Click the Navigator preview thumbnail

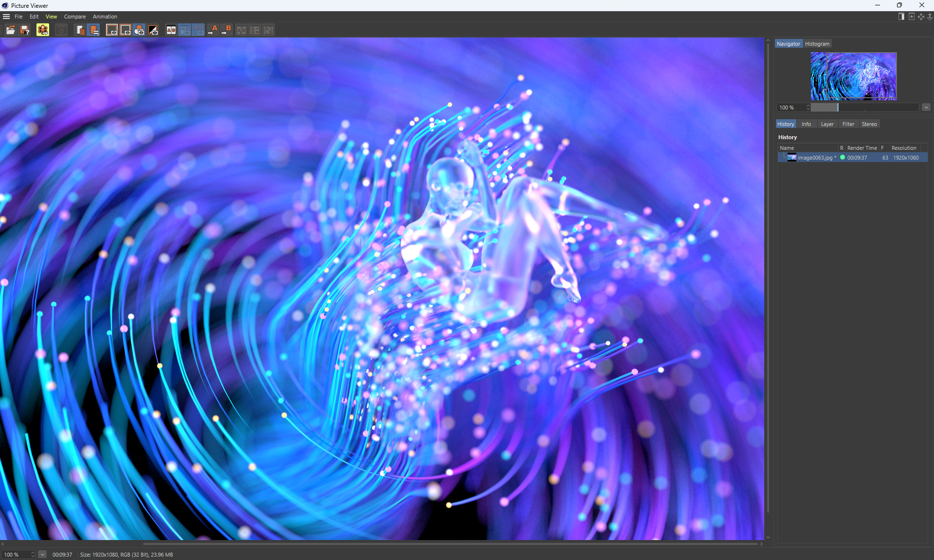pos(853,76)
